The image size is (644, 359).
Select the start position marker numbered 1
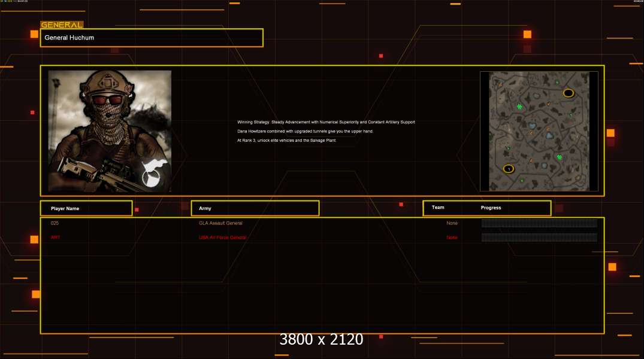[x=509, y=169]
